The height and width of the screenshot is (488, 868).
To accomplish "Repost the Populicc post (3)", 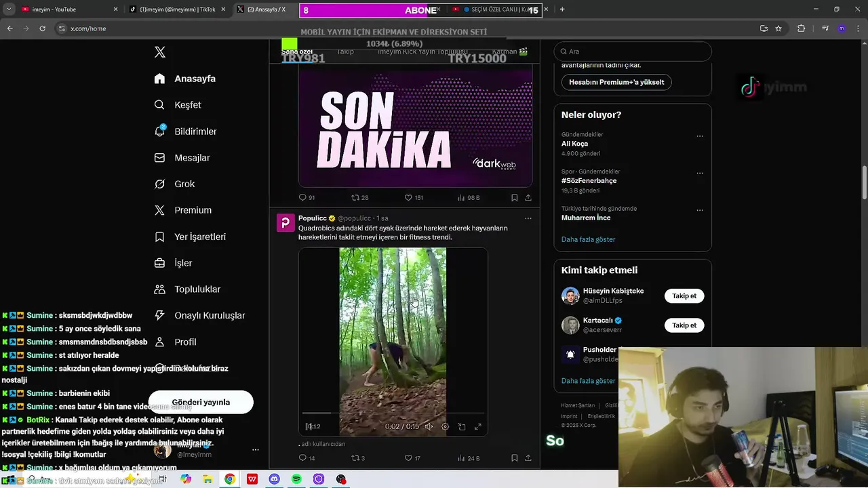I will 358,458.
